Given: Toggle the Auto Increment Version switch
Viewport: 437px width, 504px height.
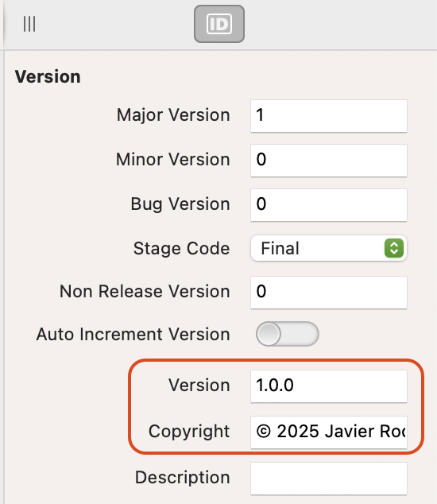Looking at the screenshot, I should pos(288,334).
